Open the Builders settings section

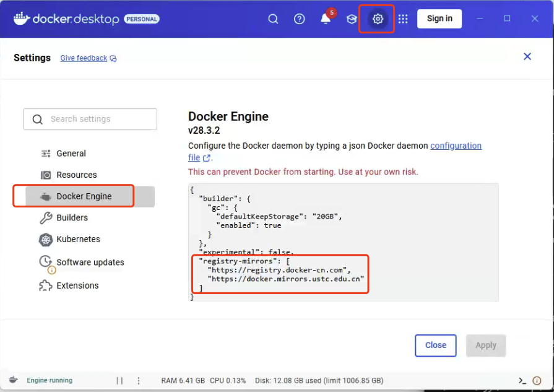72,218
